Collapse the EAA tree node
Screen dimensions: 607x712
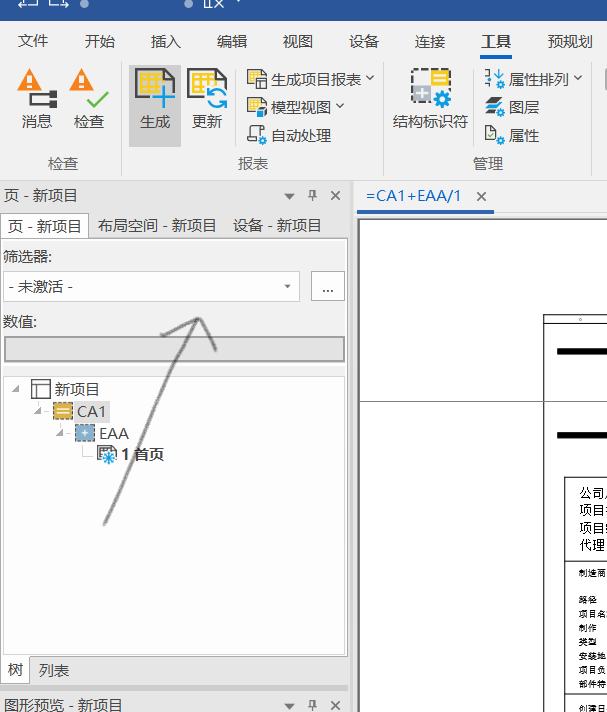click(x=60, y=433)
